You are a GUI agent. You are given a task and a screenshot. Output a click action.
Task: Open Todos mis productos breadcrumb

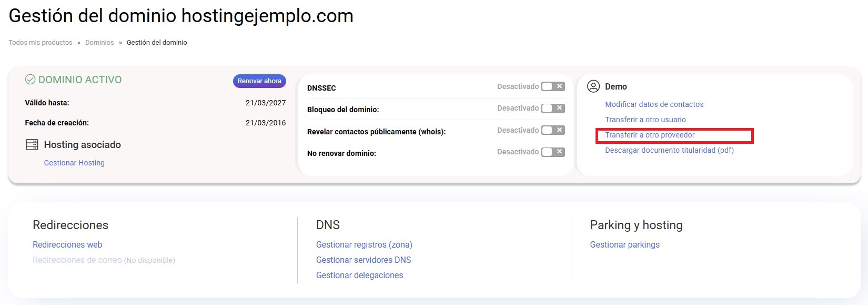41,43
